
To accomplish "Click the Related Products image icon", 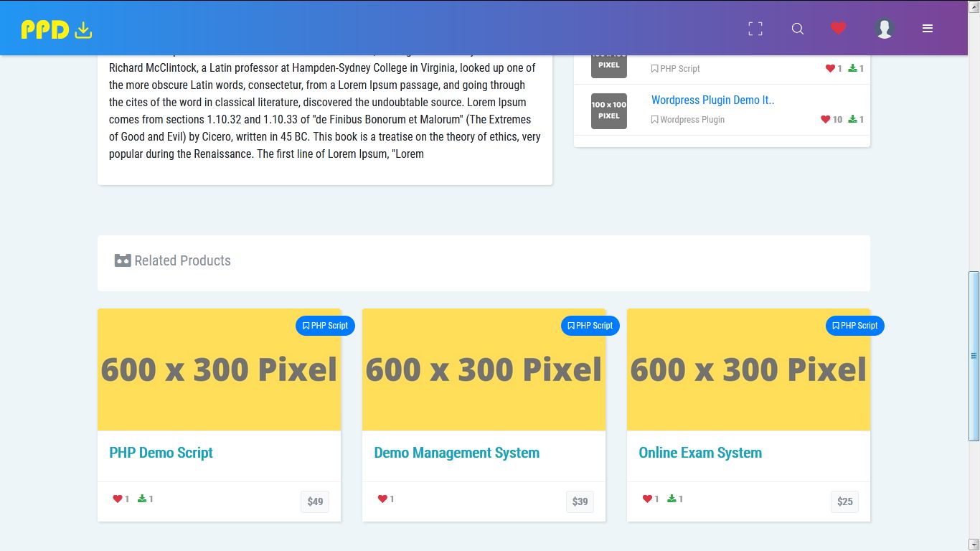I will coord(122,260).
